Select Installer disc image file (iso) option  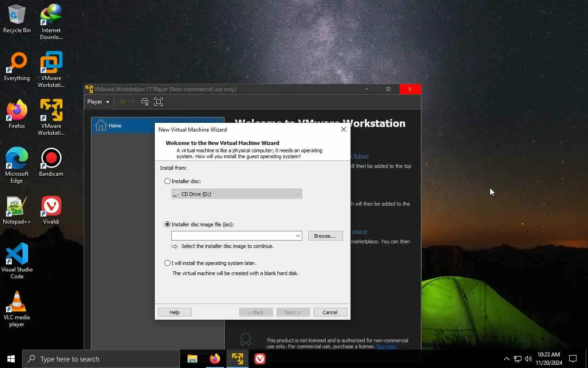[167, 224]
